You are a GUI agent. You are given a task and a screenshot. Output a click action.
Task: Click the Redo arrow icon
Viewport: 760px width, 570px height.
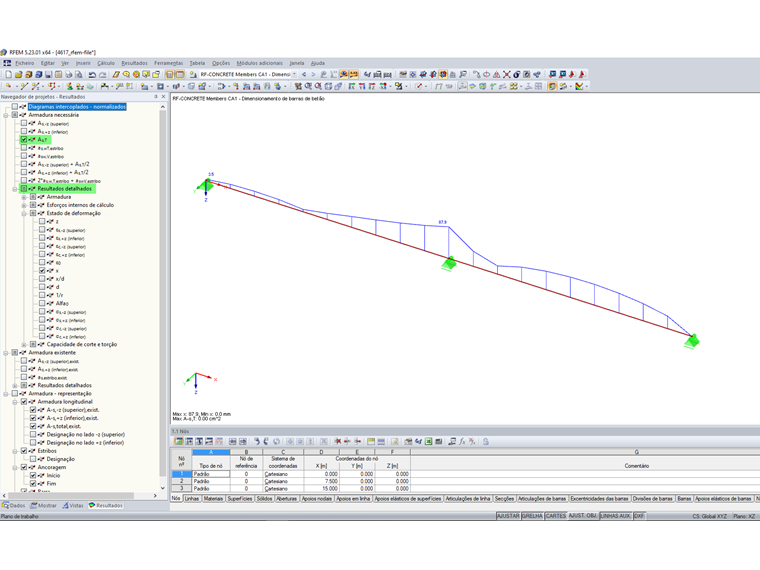tap(103, 75)
